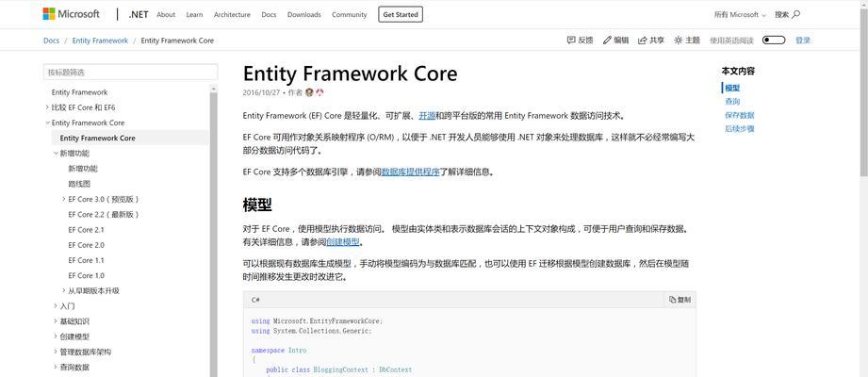Toggle the 使用英语阅读 switch

coord(774,40)
